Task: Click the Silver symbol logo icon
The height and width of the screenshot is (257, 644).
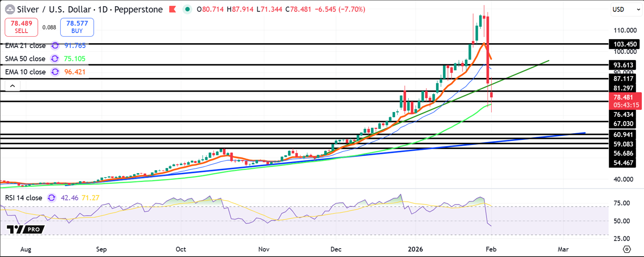Action: (x=10, y=9)
